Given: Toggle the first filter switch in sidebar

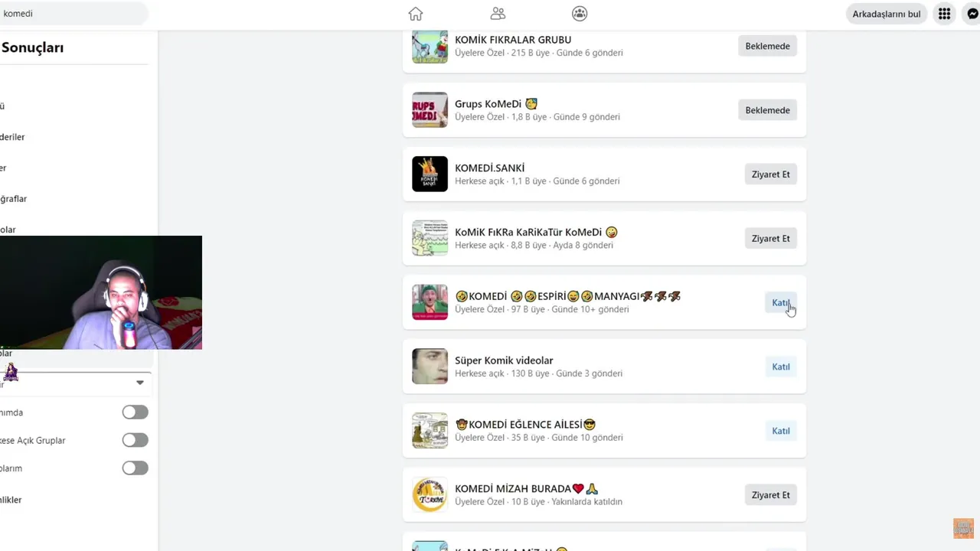Looking at the screenshot, I should 135,412.
